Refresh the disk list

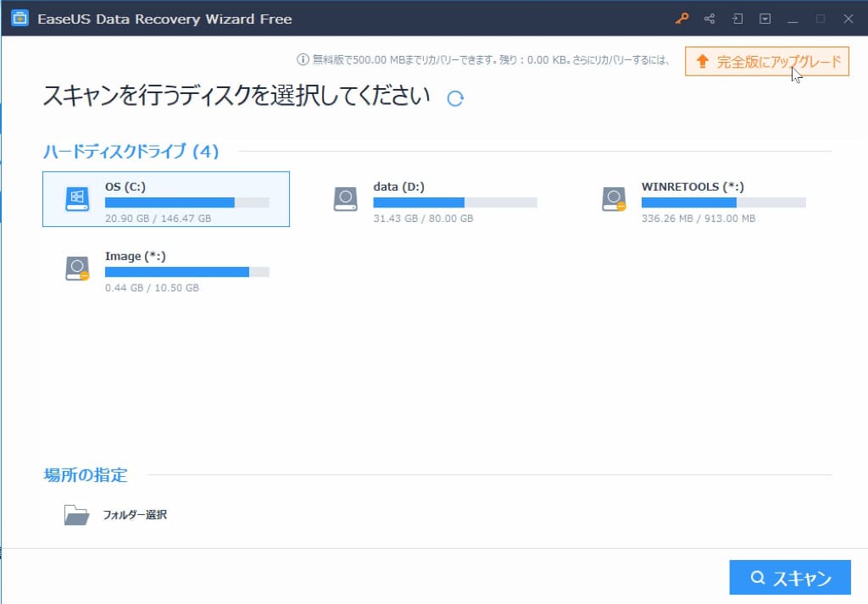coord(455,98)
